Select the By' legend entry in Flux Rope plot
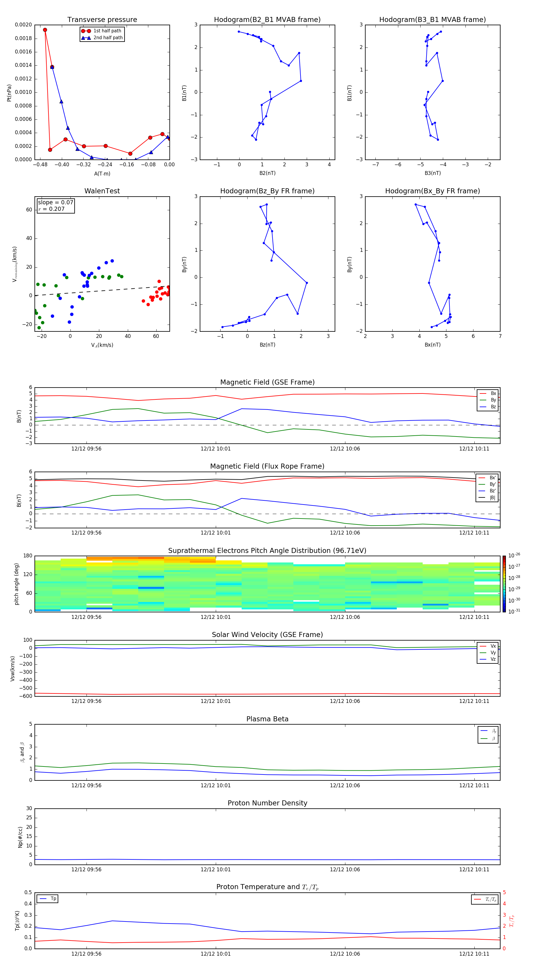The height and width of the screenshot is (980, 535). [488, 484]
